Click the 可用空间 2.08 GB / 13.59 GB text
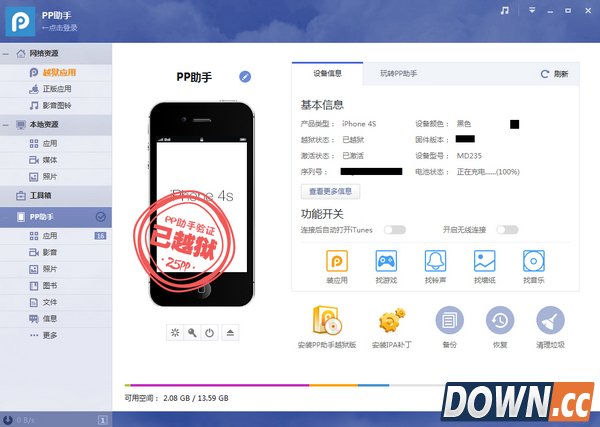The width and height of the screenshot is (600, 427). point(176,398)
